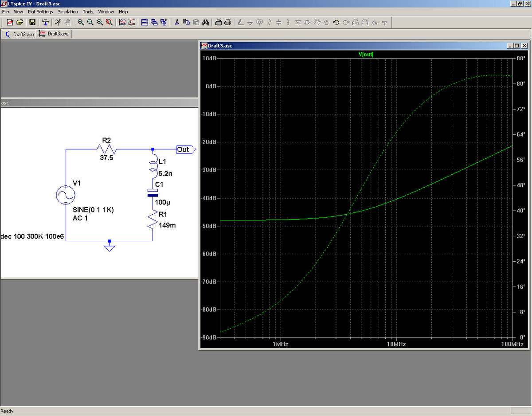Click the Zoom to Fit icon
Image resolution: width=532 pixels, height=416 pixels.
click(109, 22)
